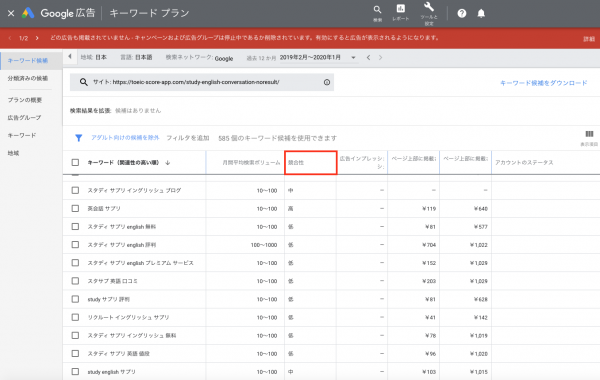The image size is (600, 380).
Task: Click the info icon in the search box
Action: [x=327, y=82]
